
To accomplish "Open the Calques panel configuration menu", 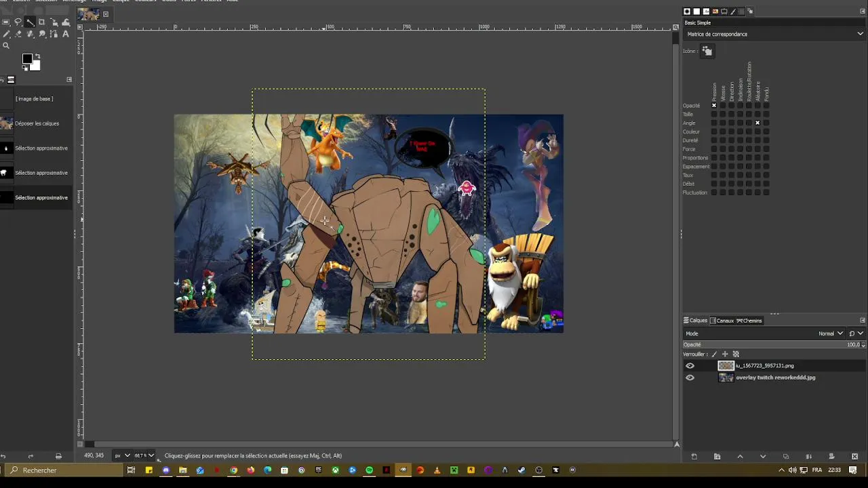I will tap(863, 321).
